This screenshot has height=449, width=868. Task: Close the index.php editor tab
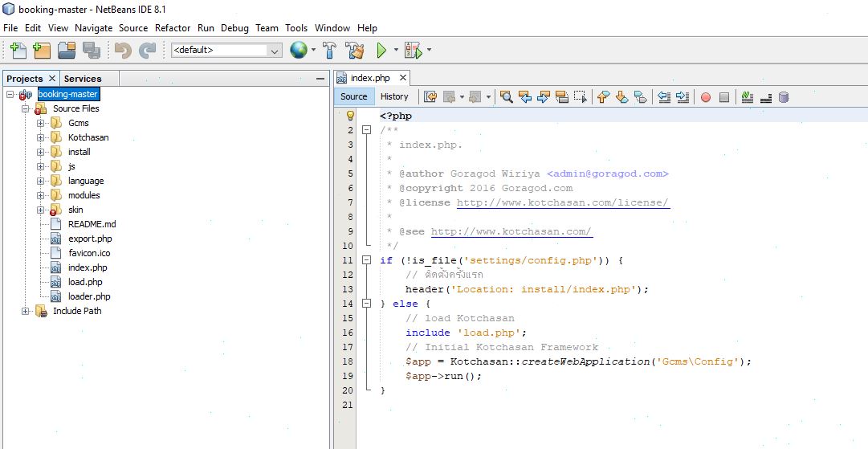click(x=403, y=78)
